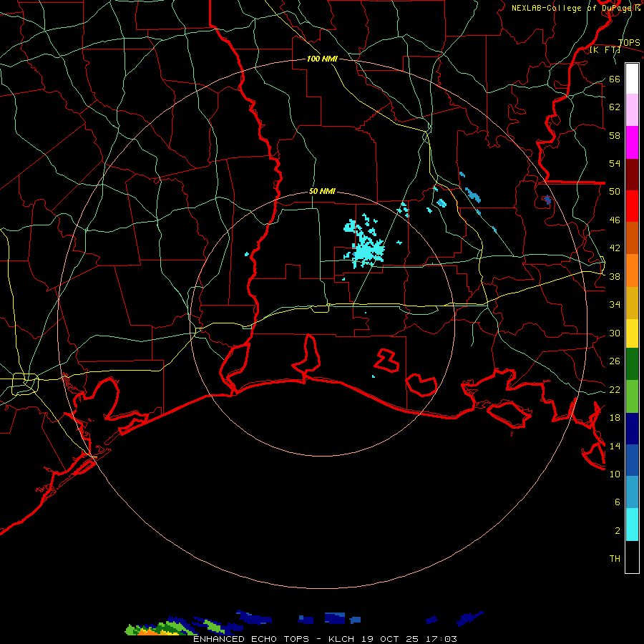Screen dimensions: 644x644
Task: Select the dark orange legend band
Action: click(632, 238)
